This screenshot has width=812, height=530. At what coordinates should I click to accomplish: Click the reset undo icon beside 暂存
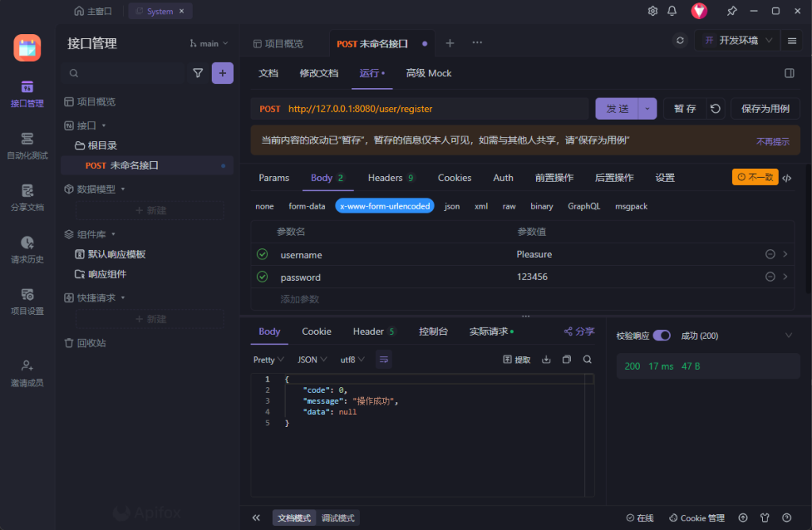[716, 109]
